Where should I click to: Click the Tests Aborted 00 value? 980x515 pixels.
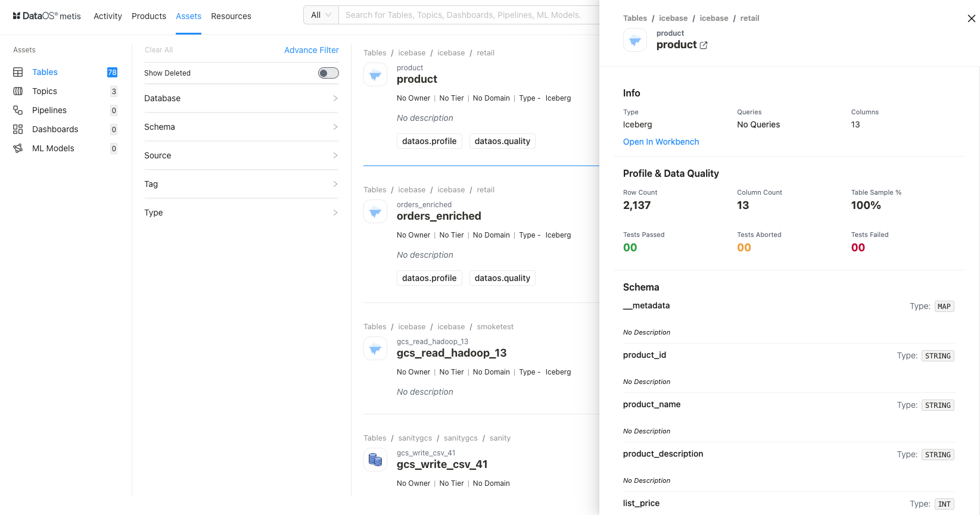click(744, 248)
